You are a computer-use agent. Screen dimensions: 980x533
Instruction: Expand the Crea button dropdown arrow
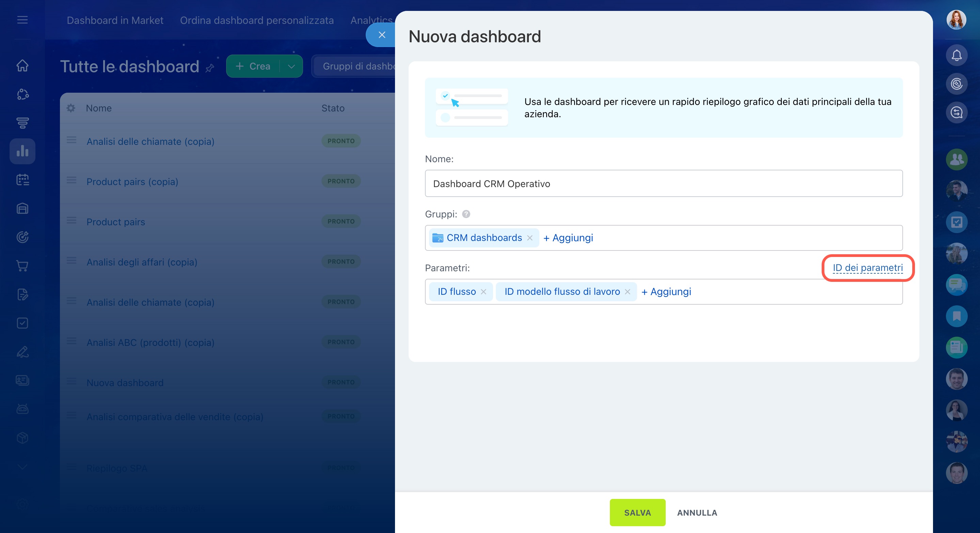[291, 66]
